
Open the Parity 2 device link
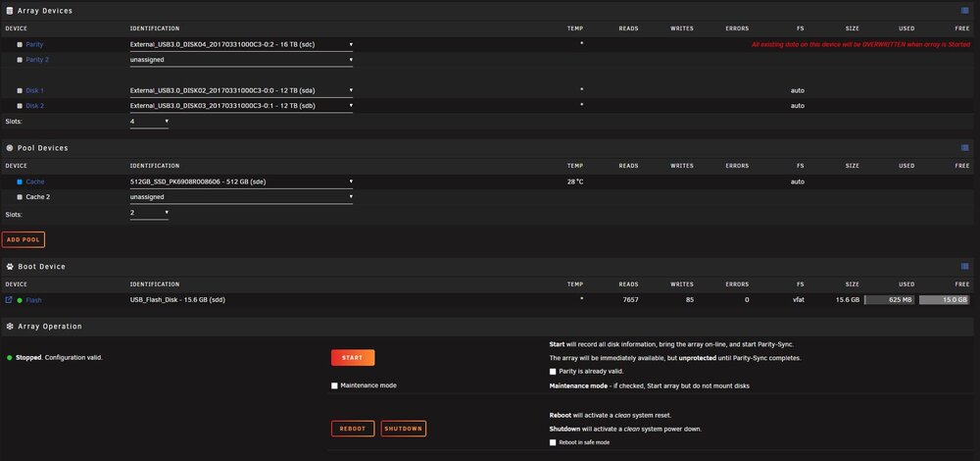[37, 60]
